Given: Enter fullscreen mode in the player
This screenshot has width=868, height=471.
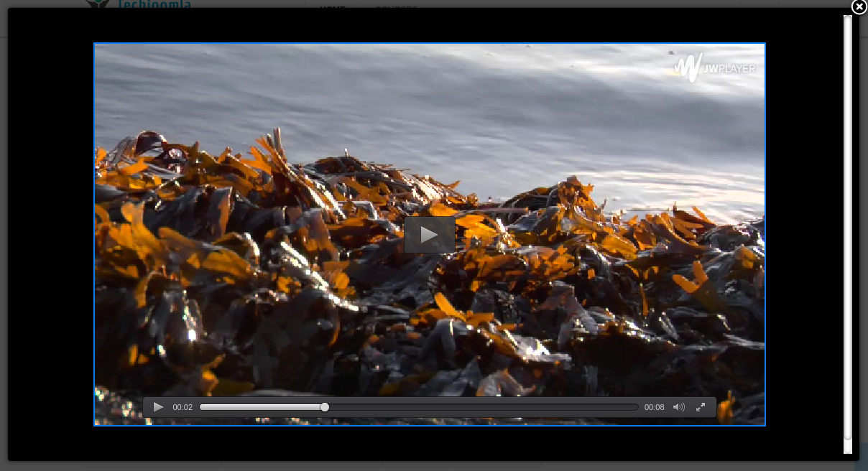Looking at the screenshot, I should tap(701, 407).
